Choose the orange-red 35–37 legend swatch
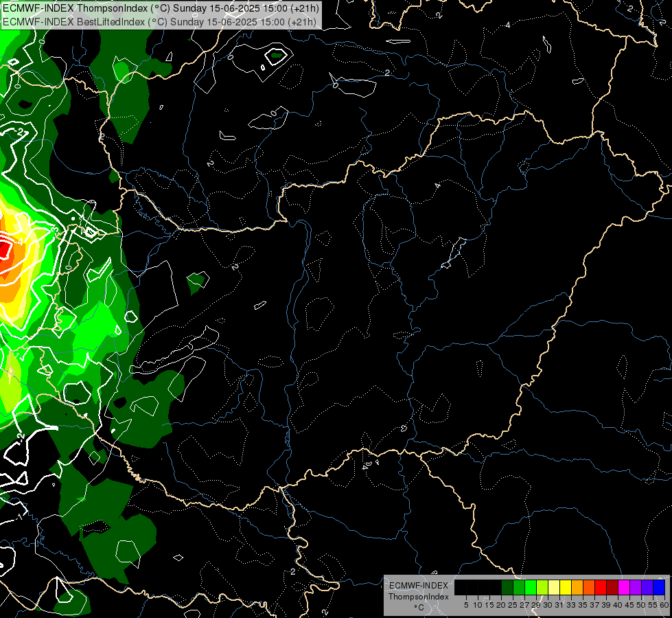The width and height of the screenshot is (672, 618). [x=589, y=587]
